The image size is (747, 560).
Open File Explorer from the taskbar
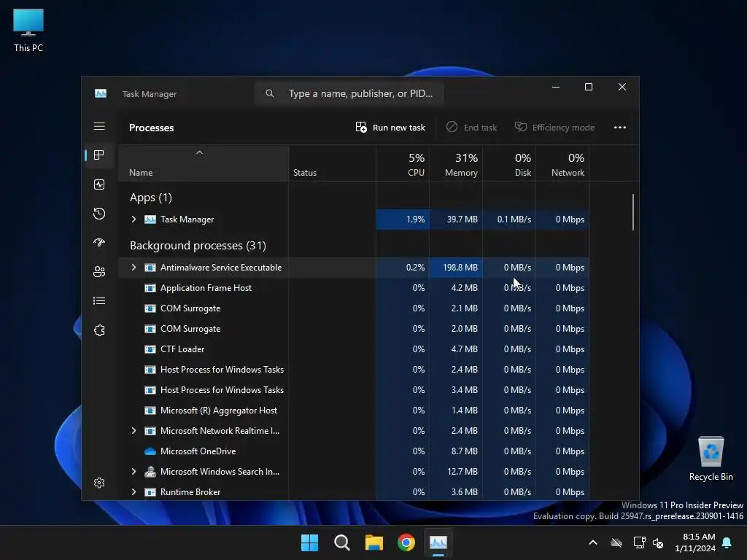(374, 542)
